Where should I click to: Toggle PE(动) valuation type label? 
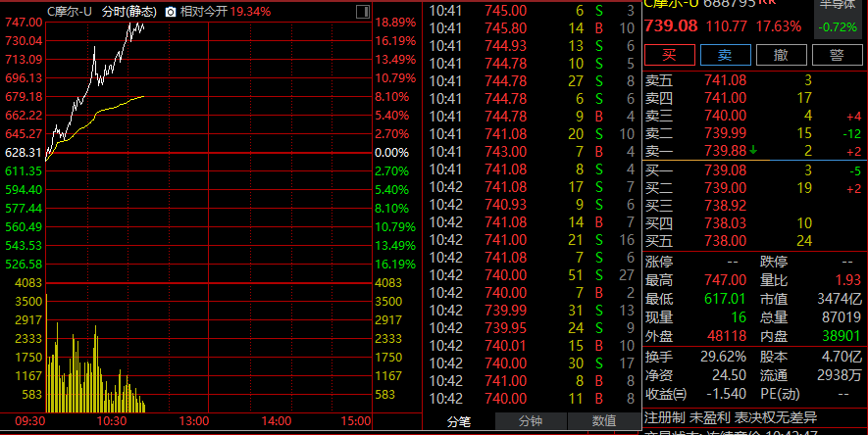783,393
